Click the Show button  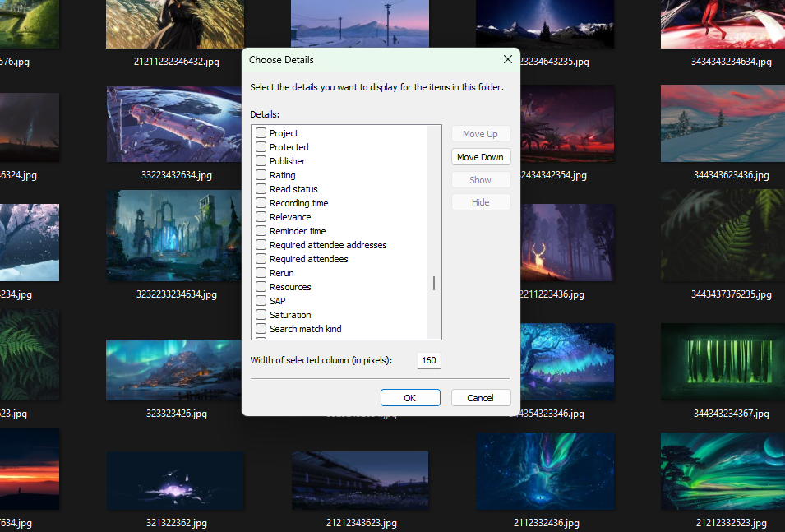tap(481, 180)
